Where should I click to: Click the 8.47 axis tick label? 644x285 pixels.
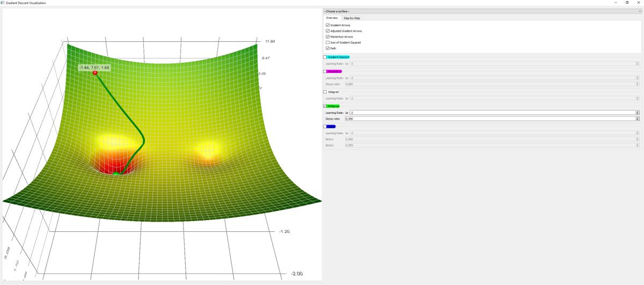pyautogui.click(x=265, y=57)
